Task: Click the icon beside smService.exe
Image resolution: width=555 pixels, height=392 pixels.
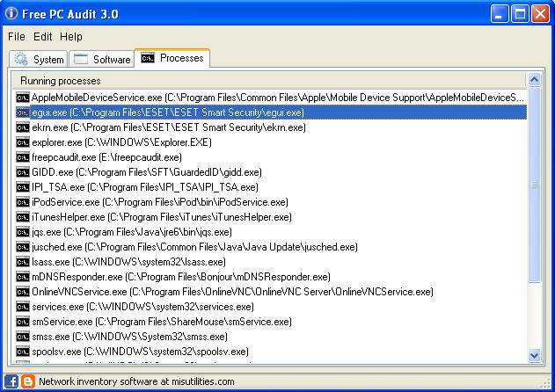Action: (x=23, y=322)
